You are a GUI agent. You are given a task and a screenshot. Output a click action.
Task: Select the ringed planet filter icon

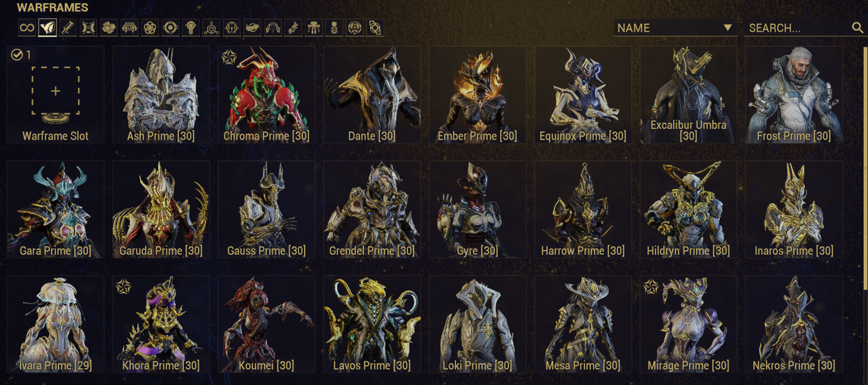[x=252, y=28]
